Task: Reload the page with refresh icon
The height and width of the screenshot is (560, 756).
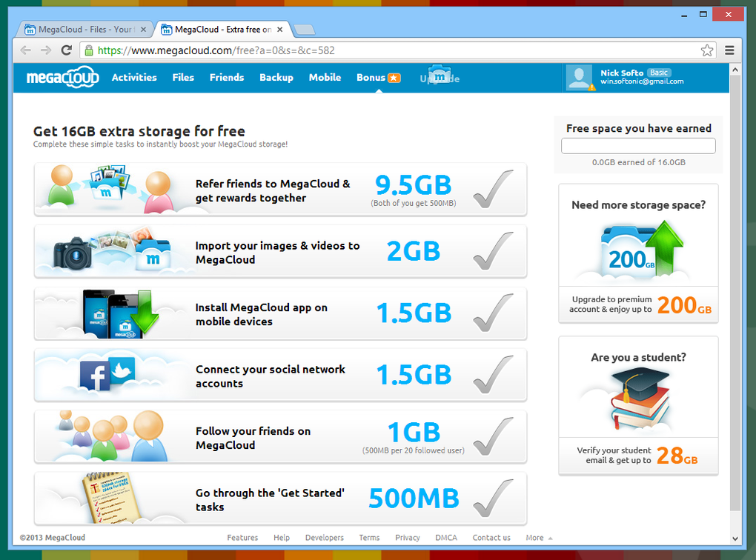Action: click(67, 50)
